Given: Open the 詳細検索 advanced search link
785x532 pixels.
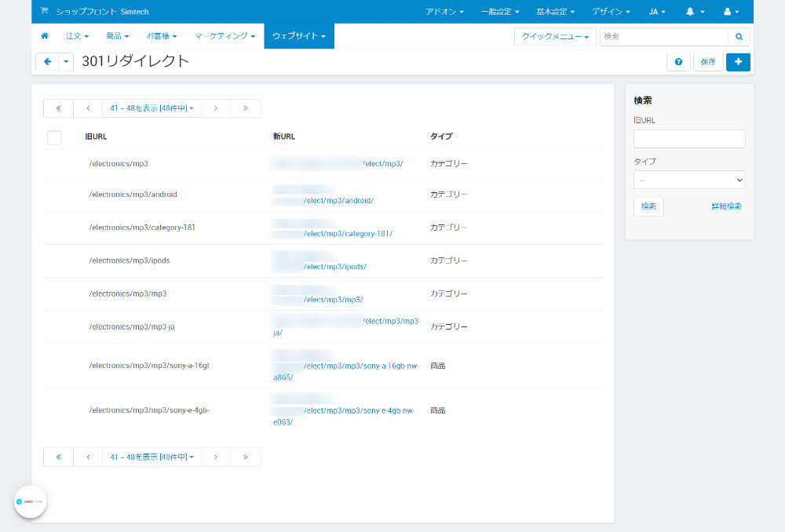Looking at the screenshot, I should pos(726,206).
